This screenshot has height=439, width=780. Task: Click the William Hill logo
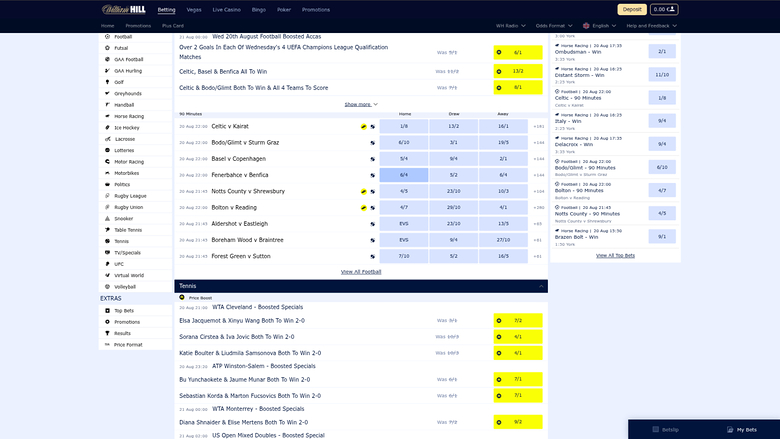click(123, 9)
